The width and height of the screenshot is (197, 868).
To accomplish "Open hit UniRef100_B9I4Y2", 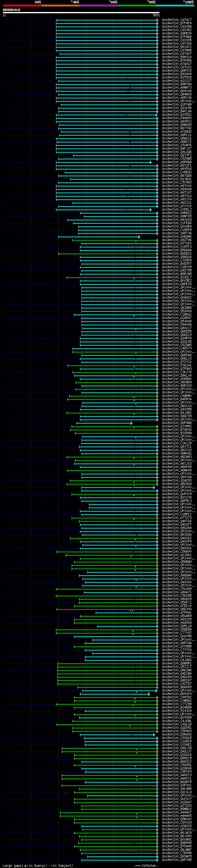I will pos(177,47).
